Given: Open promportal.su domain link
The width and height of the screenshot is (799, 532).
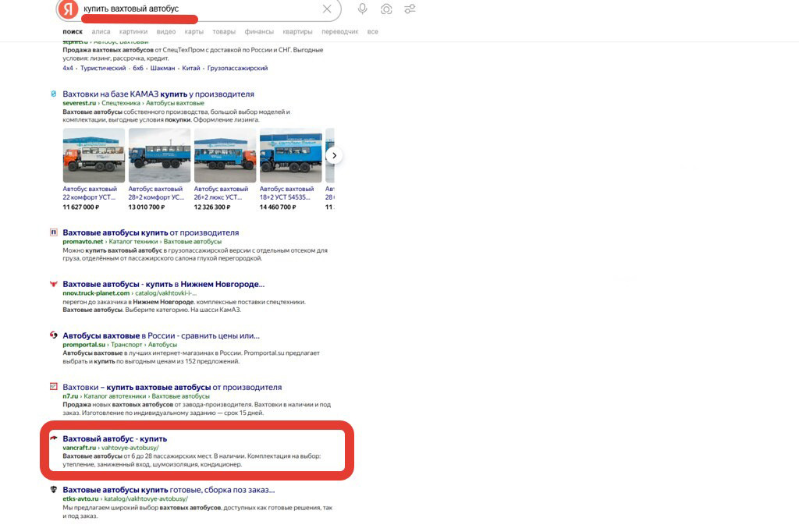Looking at the screenshot, I should (x=83, y=345).
